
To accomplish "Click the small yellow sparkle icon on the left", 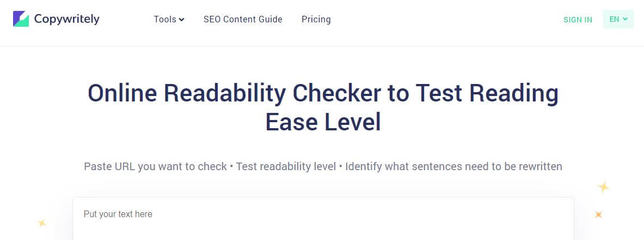I will point(42,223).
